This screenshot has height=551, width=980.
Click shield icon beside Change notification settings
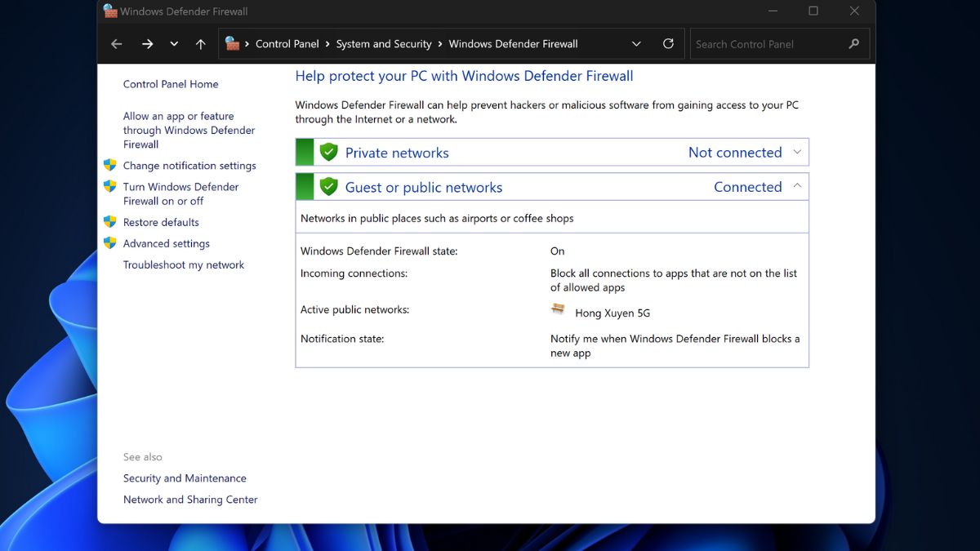pos(110,165)
